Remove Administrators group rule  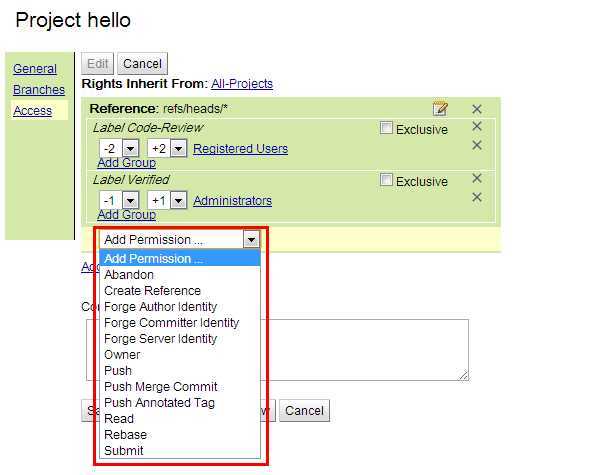coord(477,197)
